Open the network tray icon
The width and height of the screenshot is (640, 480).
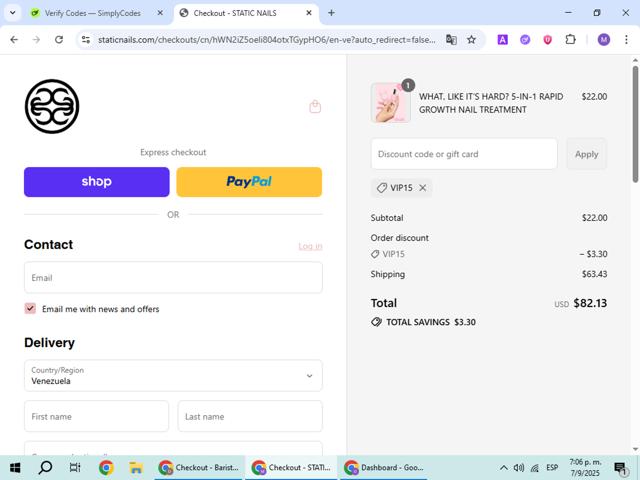535,468
